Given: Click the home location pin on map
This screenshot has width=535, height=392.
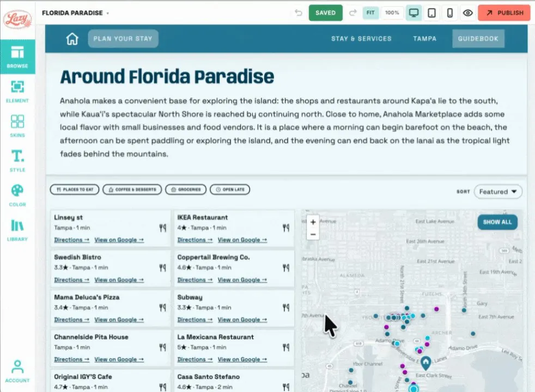Looking at the screenshot, I should point(425,363).
